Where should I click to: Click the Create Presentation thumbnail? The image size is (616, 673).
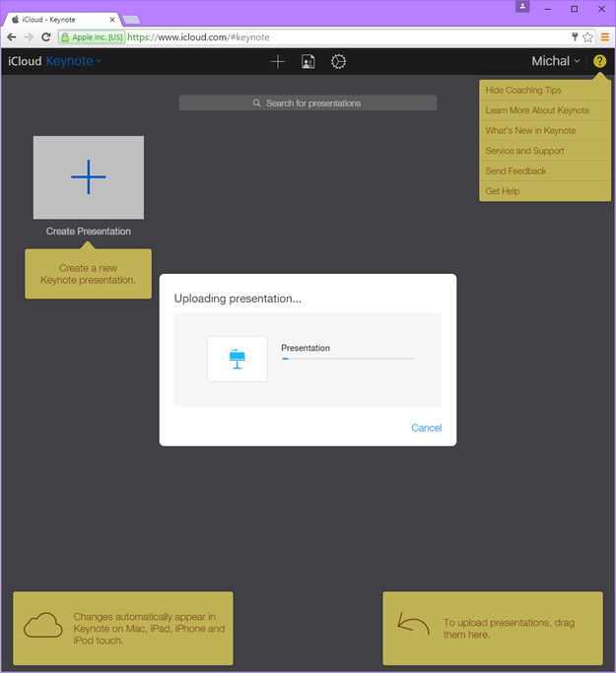click(x=89, y=177)
